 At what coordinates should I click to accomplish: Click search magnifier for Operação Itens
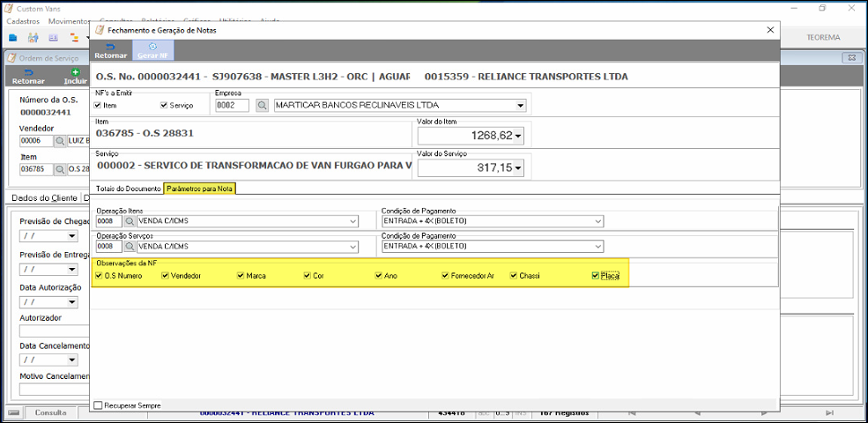click(x=129, y=221)
